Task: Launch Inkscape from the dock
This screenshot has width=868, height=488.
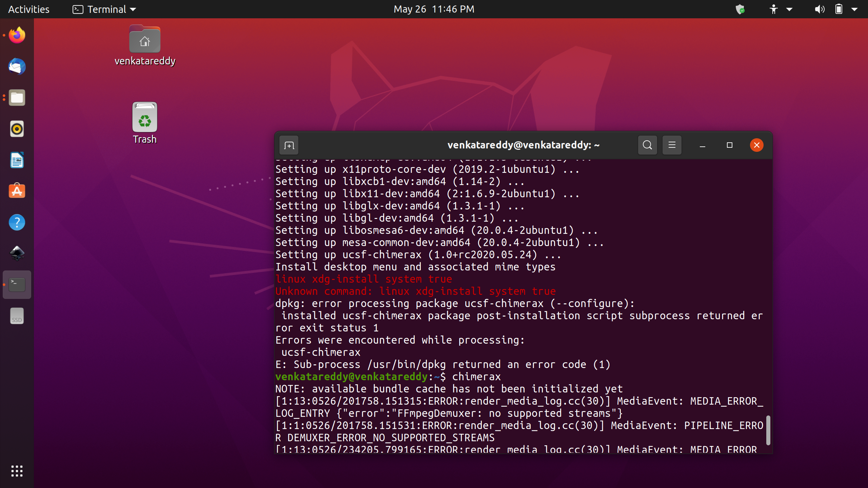Action: (17, 253)
